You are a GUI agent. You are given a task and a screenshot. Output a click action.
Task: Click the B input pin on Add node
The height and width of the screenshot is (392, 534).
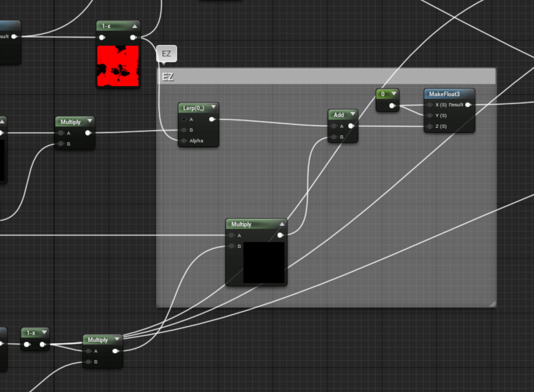point(334,137)
